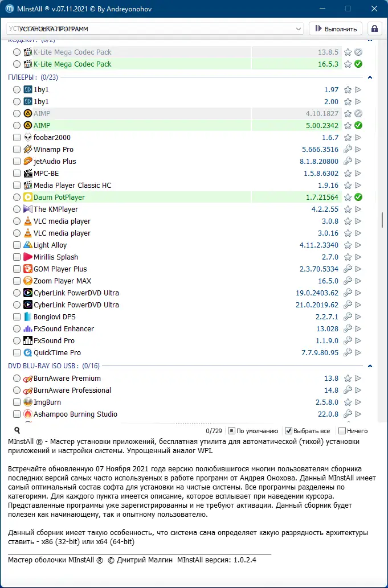This screenshot has height=588, width=388.
Task: Click the lock icon next to Выполнить
Action: coord(374,28)
